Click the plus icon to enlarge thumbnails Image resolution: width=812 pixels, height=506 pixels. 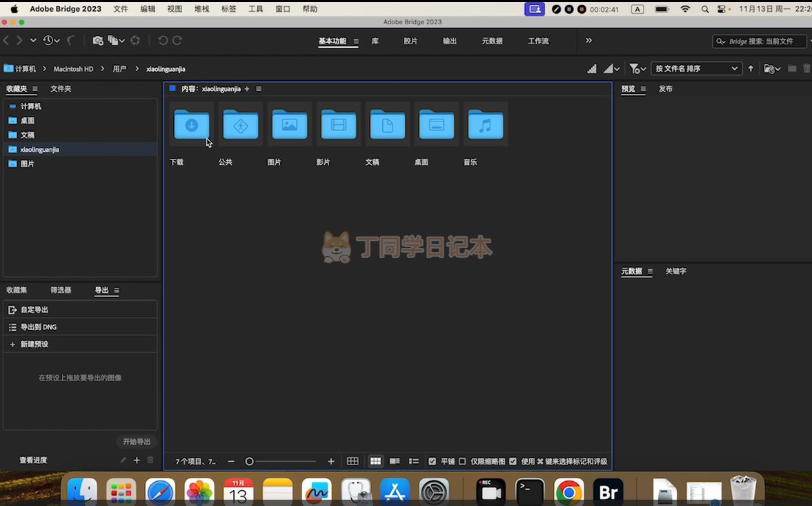(x=331, y=461)
